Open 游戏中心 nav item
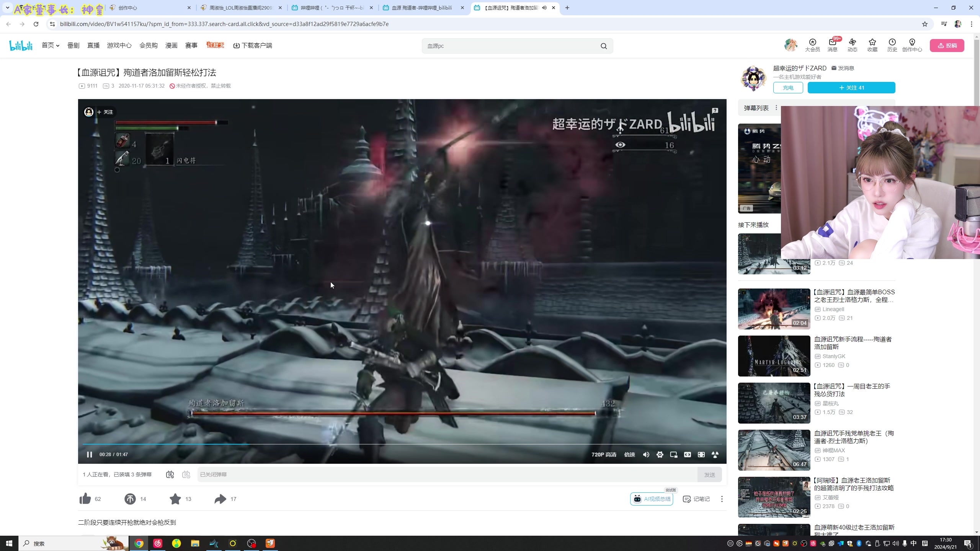Screen dimensions: 980x551 coord(119,45)
